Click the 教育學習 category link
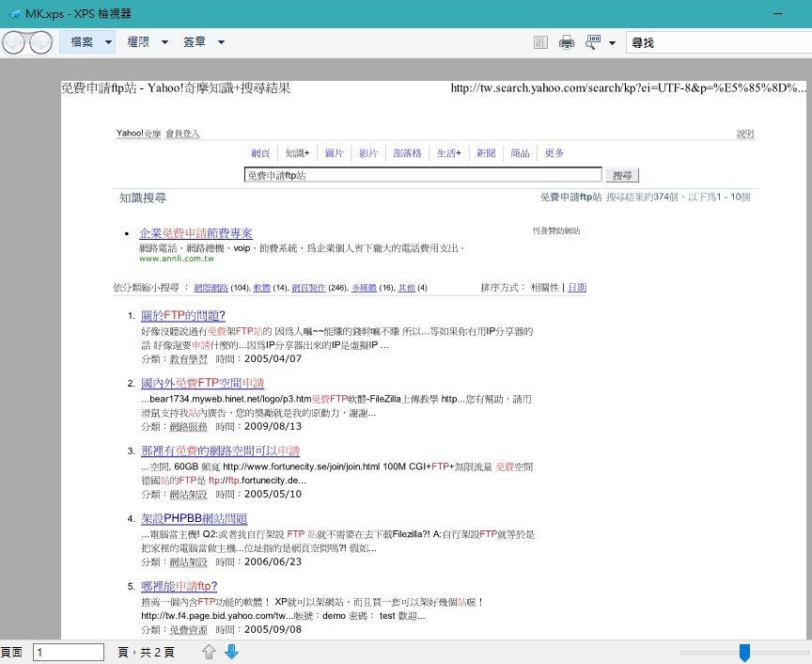 189,358
